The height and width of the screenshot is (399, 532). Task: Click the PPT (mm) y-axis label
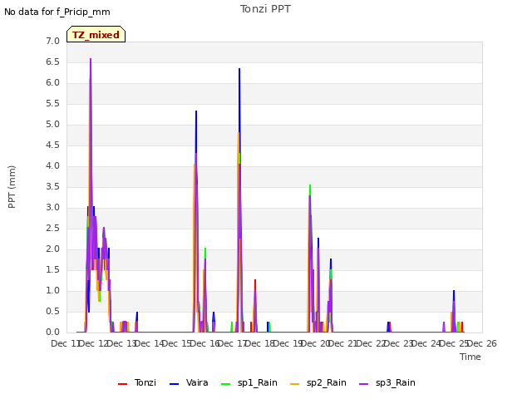12,187
